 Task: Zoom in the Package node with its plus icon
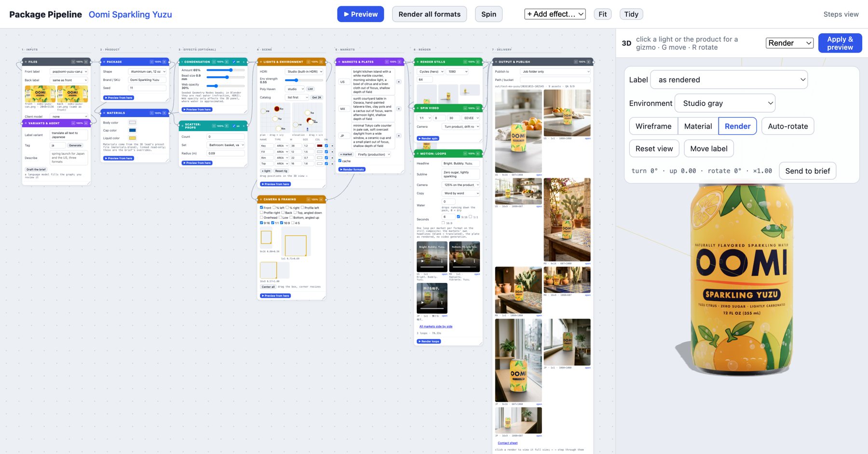click(x=164, y=62)
